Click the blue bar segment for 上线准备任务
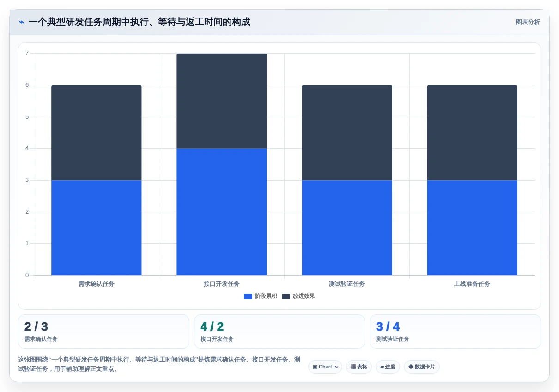The image size is (559, 392). 472,228
